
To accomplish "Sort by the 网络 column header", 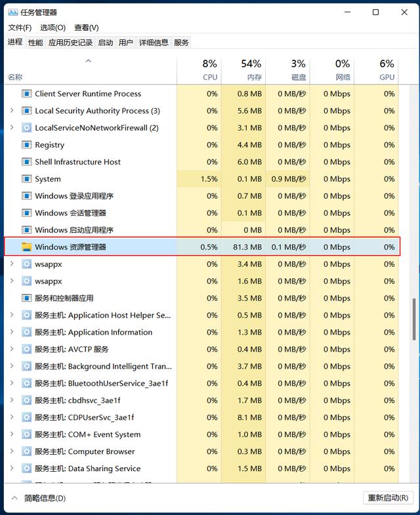I will 332,71.
